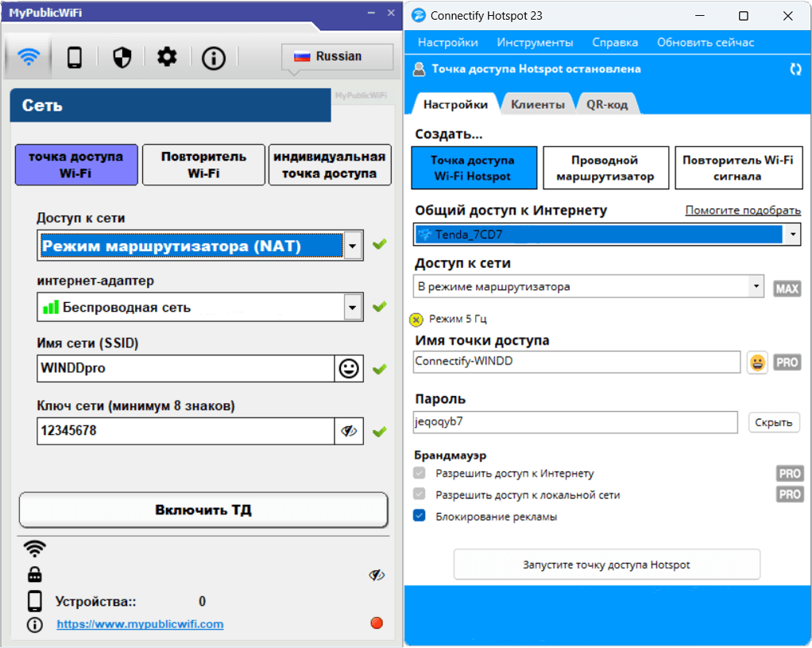Select Повторитель Wi-Fi mode button

point(203,165)
